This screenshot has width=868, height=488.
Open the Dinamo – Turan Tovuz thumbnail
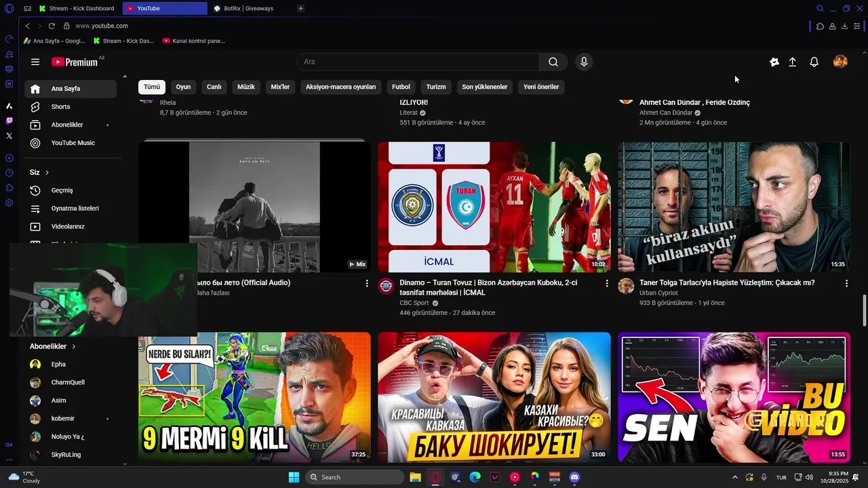click(494, 207)
